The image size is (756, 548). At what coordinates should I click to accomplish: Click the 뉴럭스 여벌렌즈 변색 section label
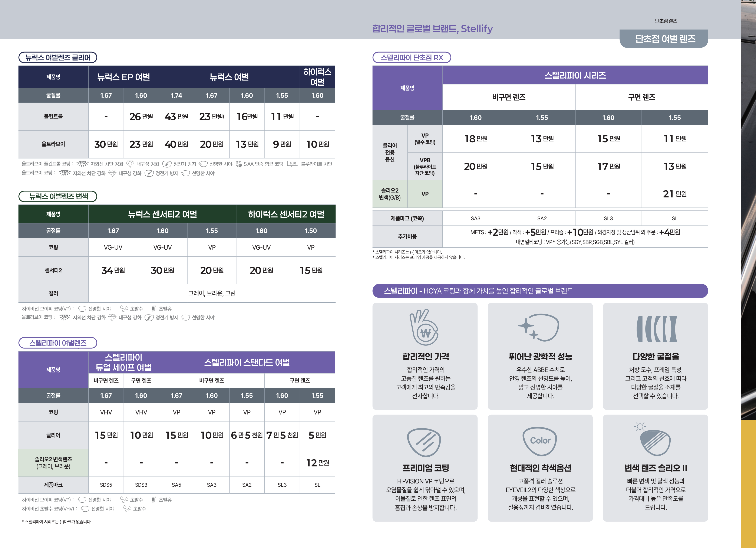pos(58,196)
